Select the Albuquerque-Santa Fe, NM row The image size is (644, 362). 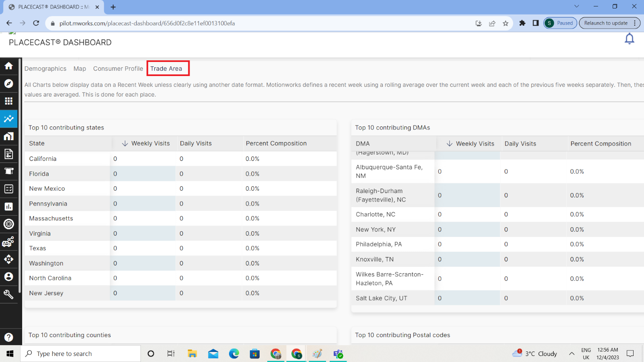(497, 171)
